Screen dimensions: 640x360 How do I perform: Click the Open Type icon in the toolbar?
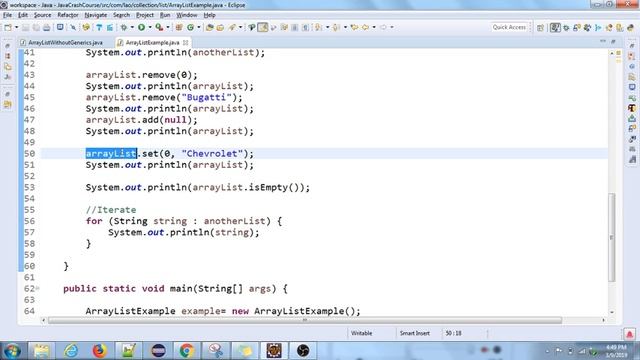click(x=209, y=27)
